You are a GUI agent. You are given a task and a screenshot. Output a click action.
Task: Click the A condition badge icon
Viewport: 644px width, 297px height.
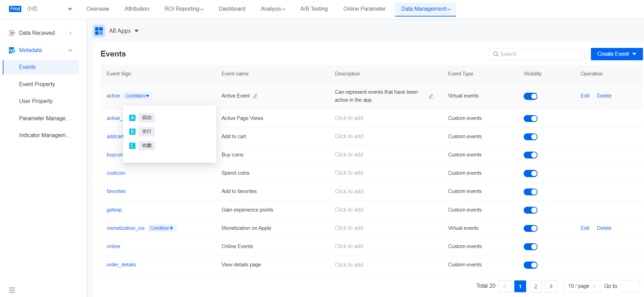tap(132, 118)
